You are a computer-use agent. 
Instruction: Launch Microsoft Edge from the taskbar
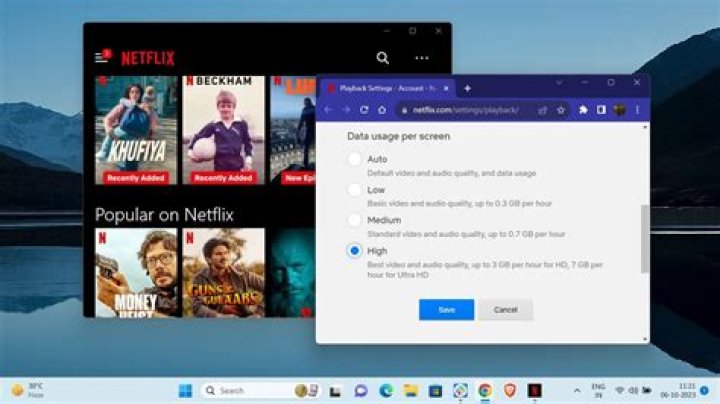(x=386, y=391)
